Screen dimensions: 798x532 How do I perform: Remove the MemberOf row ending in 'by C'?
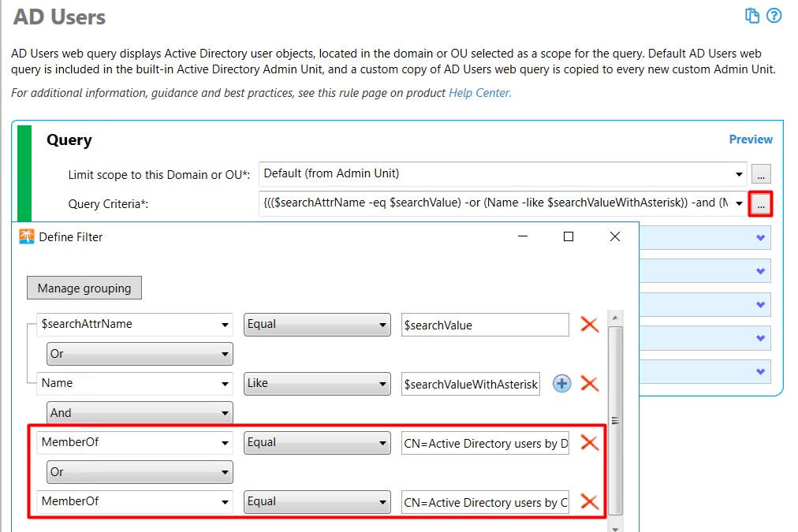pyautogui.click(x=589, y=501)
